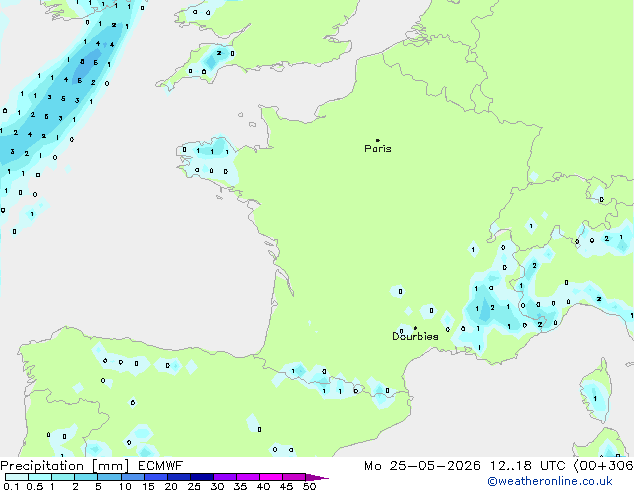Click the Paris city label

[x=378, y=149]
